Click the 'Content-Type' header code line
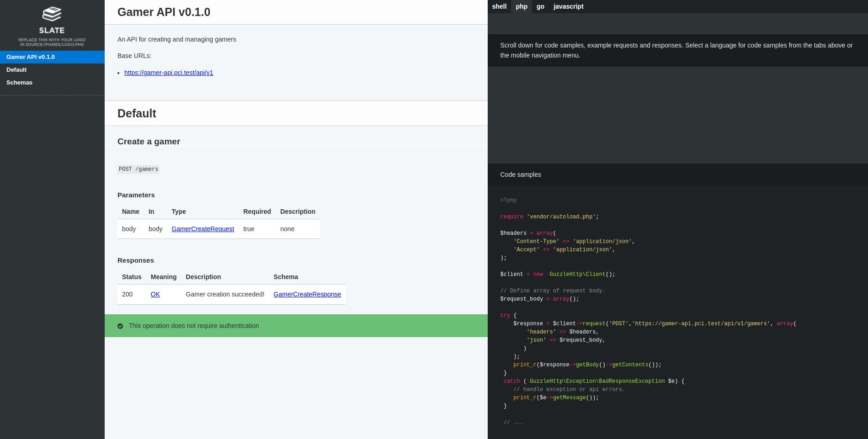 [x=574, y=242]
